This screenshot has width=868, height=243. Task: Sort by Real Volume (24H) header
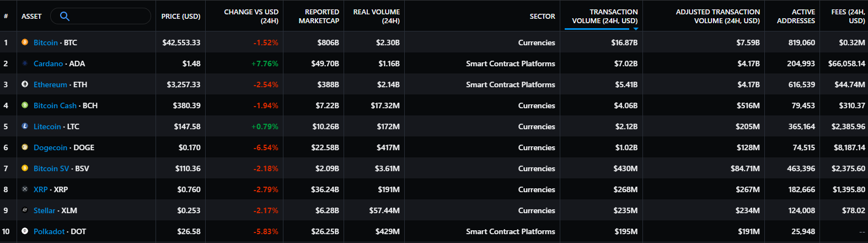click(376, 16)
